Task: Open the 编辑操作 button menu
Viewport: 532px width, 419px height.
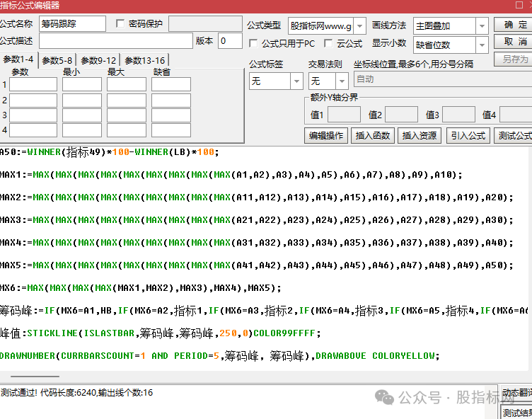Action: tap(326, 135)
